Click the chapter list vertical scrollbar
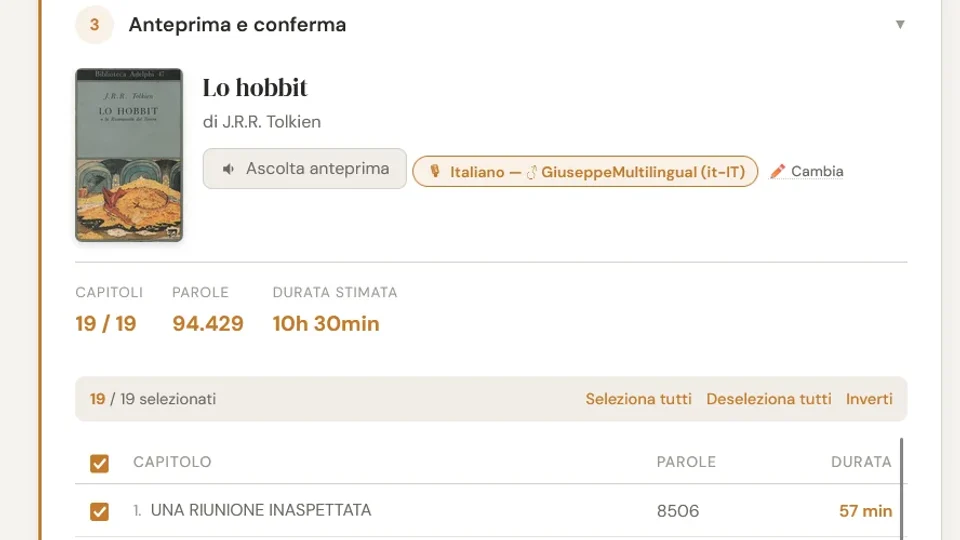 [902, 490]
